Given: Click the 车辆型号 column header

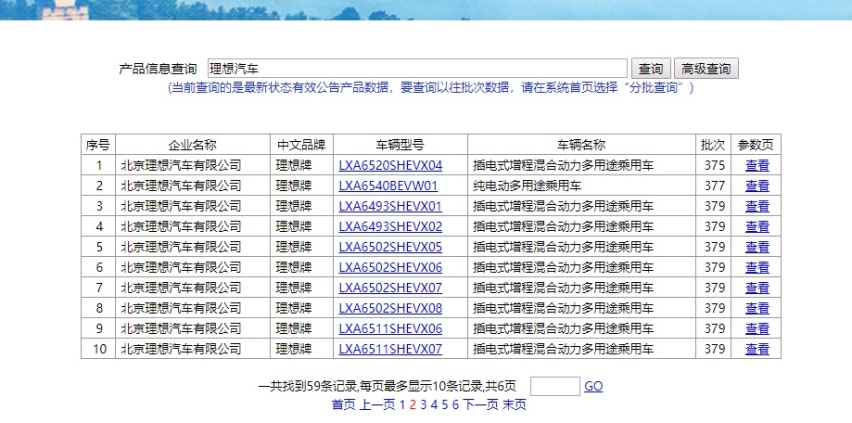Looking at the screenshot, I should coord(400,145).
